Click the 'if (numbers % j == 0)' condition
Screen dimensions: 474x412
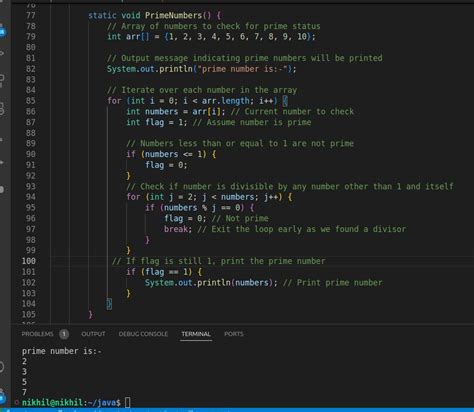tap(195, 207)
